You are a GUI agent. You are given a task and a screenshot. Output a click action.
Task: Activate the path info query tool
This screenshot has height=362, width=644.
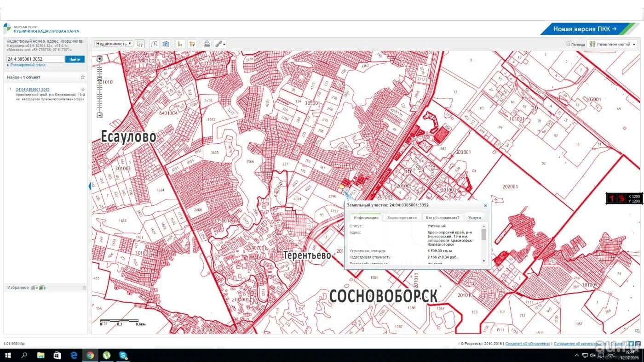154,44
